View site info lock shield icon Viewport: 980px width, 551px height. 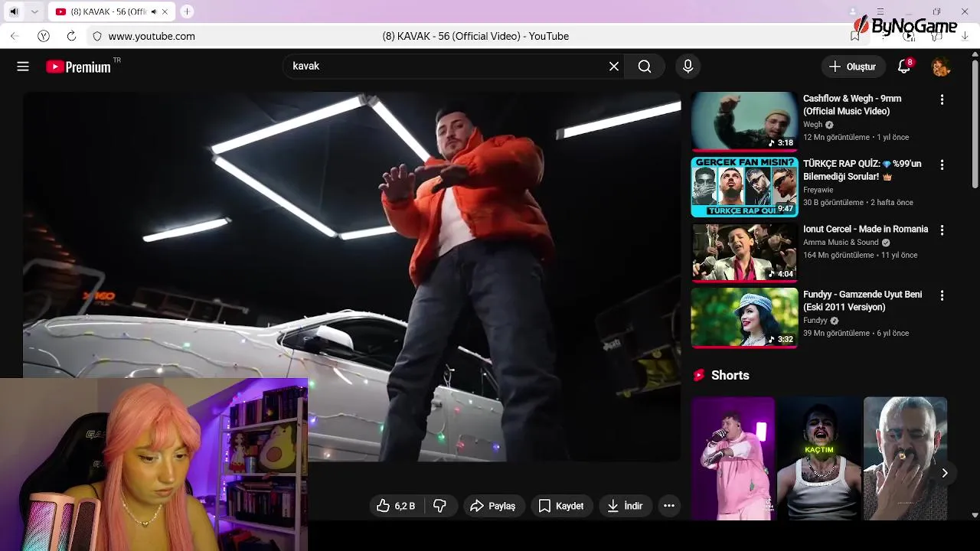96,36
